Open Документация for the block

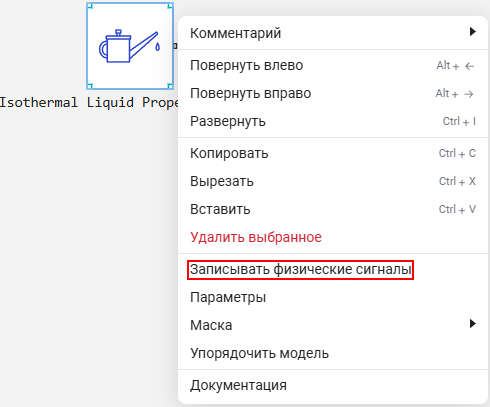pyautogui.click(x=333, y=385)
